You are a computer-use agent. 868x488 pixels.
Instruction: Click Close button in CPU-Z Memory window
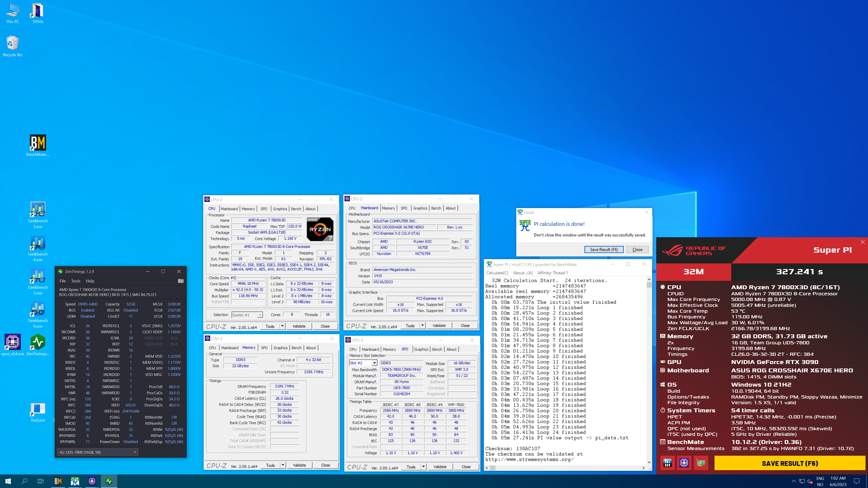coord(325,465)
